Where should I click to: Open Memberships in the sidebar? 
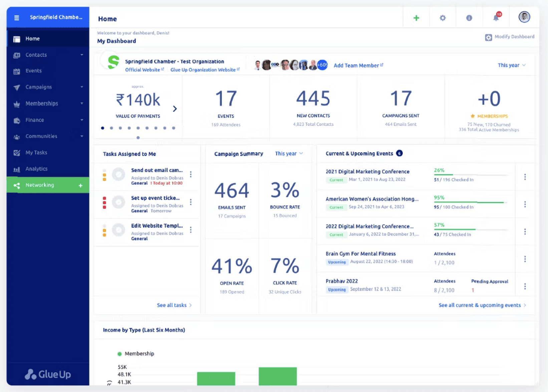[x=48, y=104]
